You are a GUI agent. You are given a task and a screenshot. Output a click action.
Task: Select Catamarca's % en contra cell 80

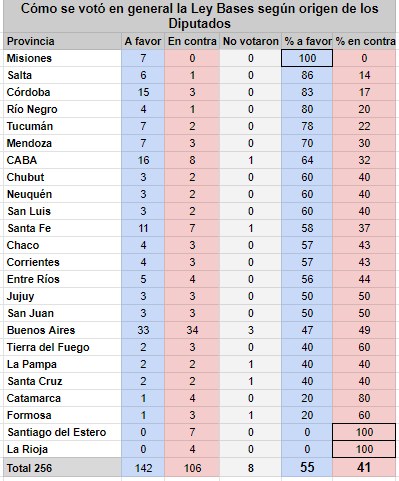pos(364,398)
